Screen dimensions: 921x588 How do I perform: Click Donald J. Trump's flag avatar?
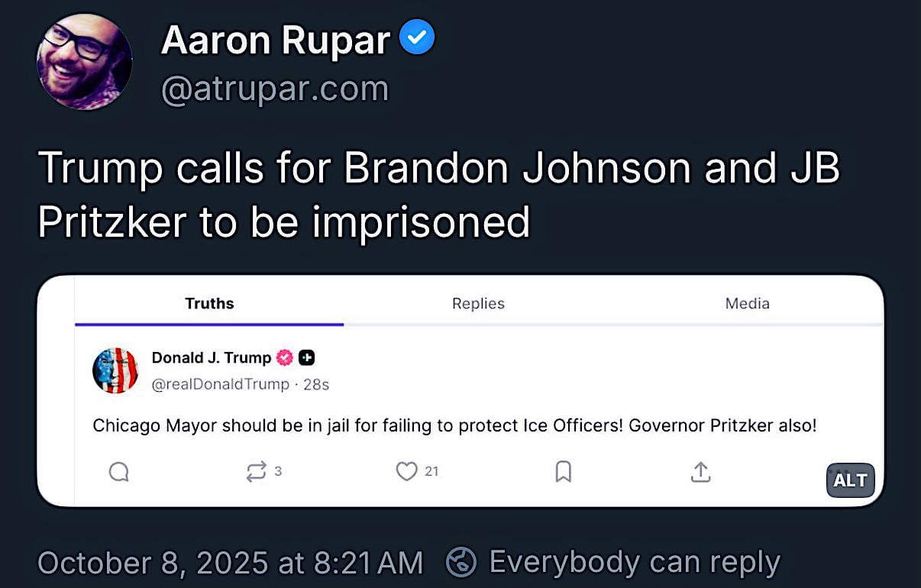(115, 370)
